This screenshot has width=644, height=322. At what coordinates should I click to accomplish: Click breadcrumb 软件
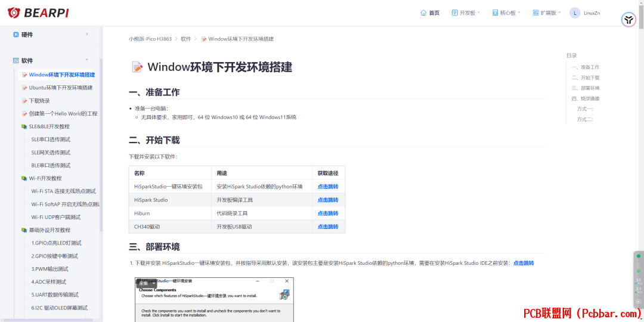click(x=186, y=39)
